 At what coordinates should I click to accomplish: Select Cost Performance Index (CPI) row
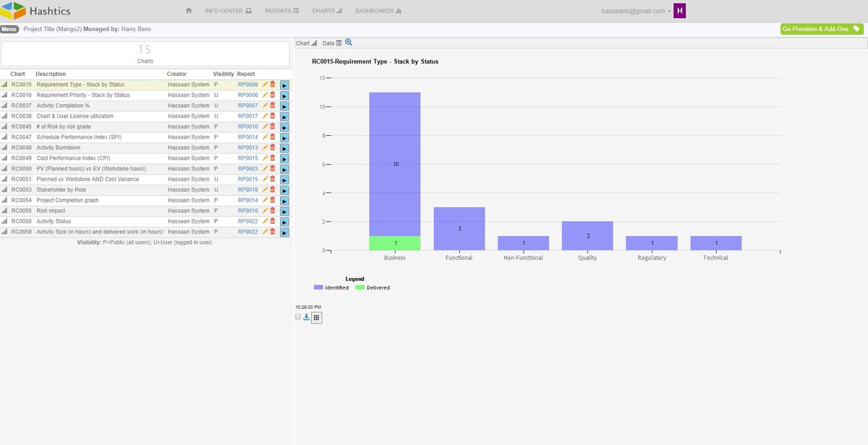[145, 158]
